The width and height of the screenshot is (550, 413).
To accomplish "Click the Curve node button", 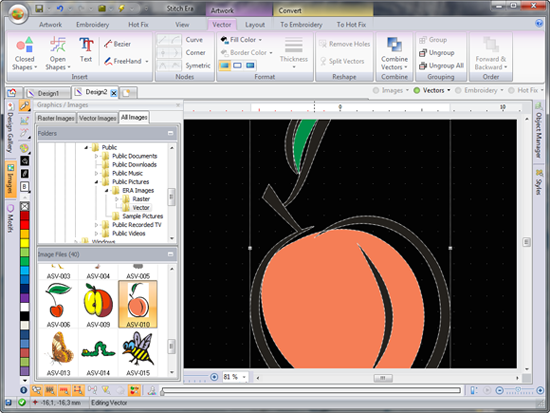I will [194, 40].
